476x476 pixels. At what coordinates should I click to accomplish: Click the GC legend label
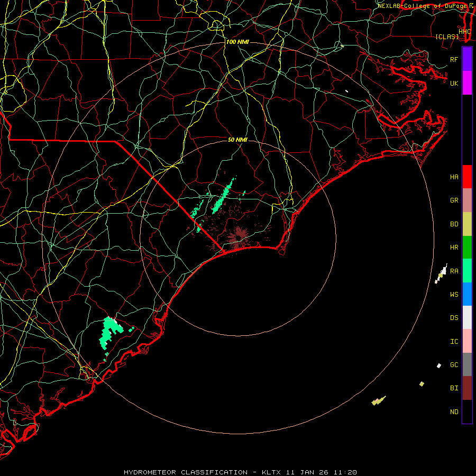454,364
